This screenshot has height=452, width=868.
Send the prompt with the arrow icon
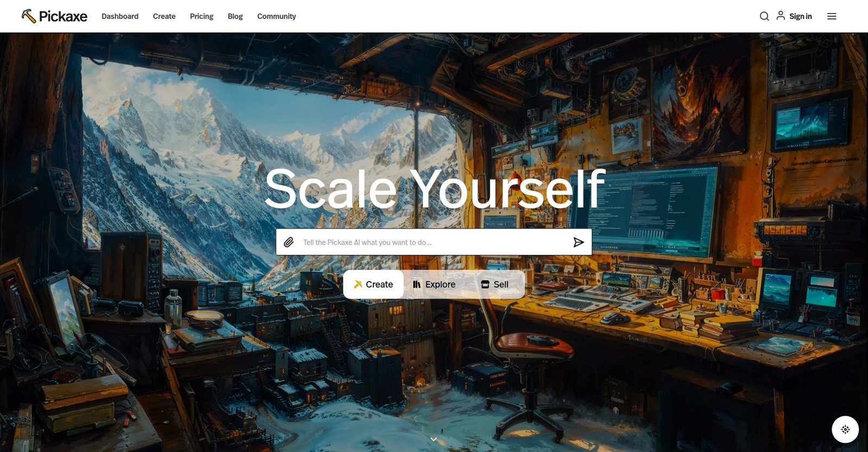[578, 242]
